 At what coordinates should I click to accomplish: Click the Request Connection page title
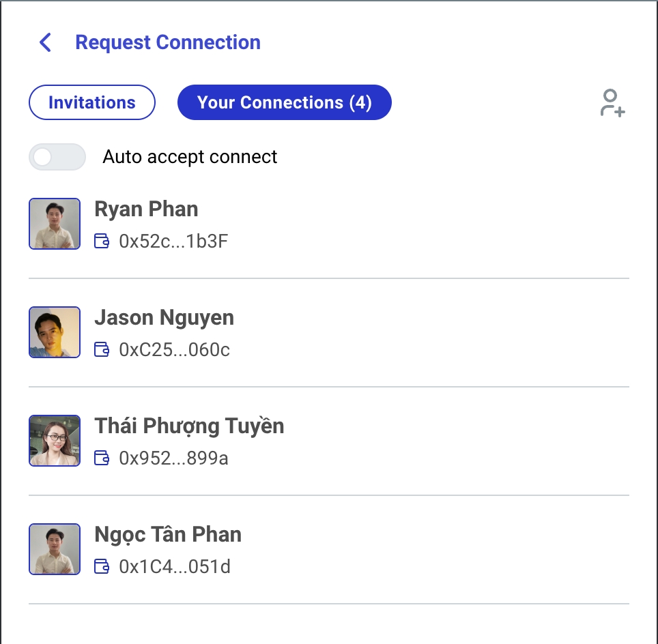click(x=168, y=42)
